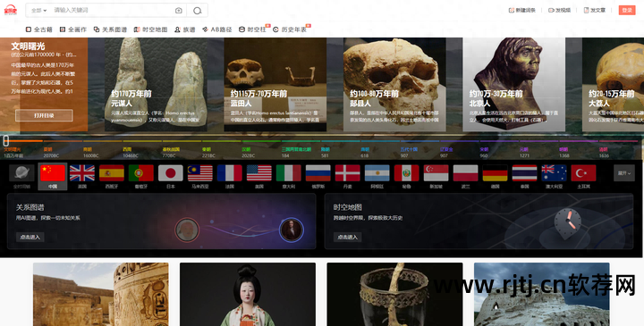Open the 全画作 menu item
The image size is (644, 326).
(73, 29)
